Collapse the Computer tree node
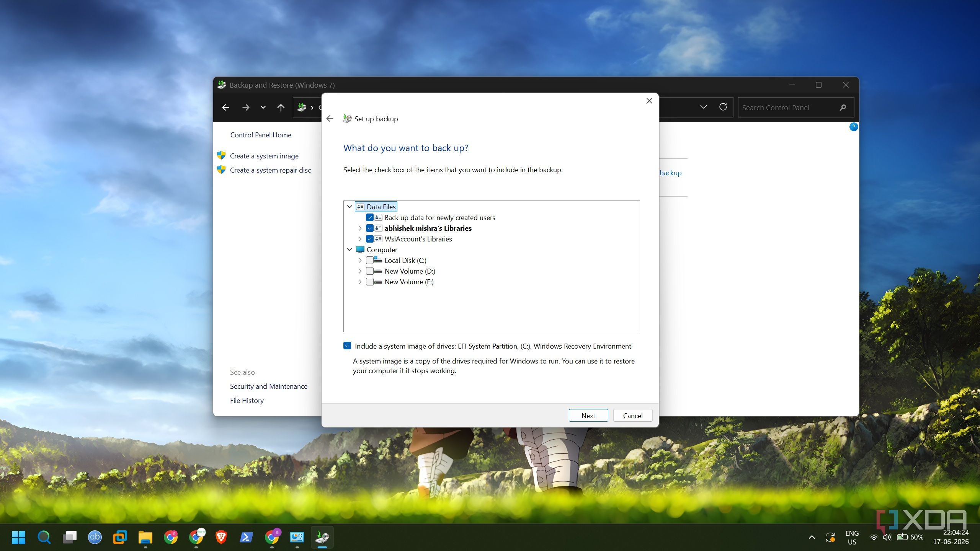Viewport: 980px width, 551px height. (x=350, y=249)
